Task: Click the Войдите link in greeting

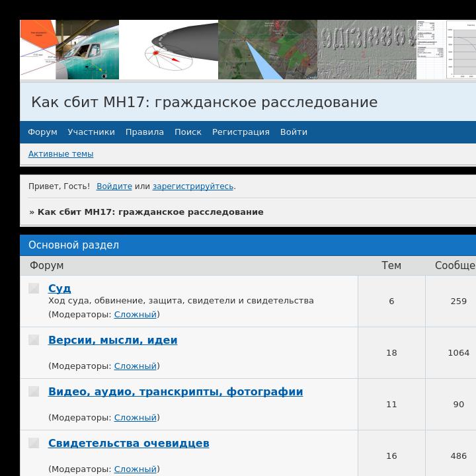Action: [114, 186]
